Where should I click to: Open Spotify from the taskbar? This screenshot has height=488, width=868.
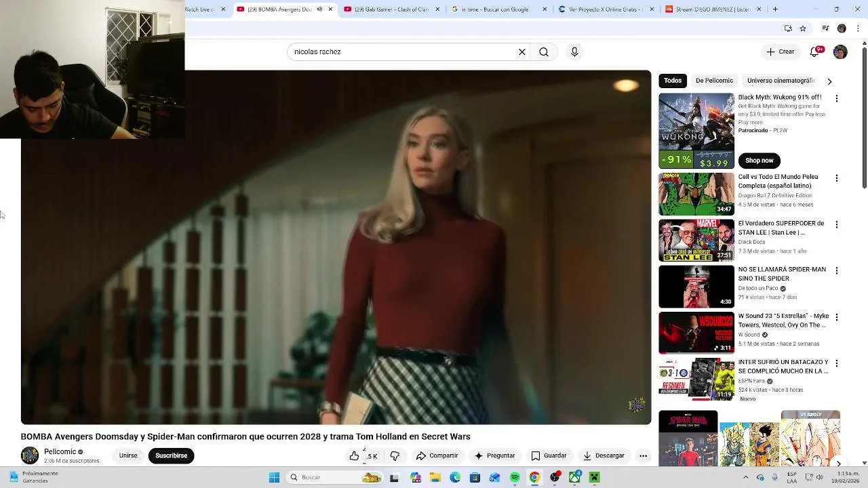(x=515, y=477)
